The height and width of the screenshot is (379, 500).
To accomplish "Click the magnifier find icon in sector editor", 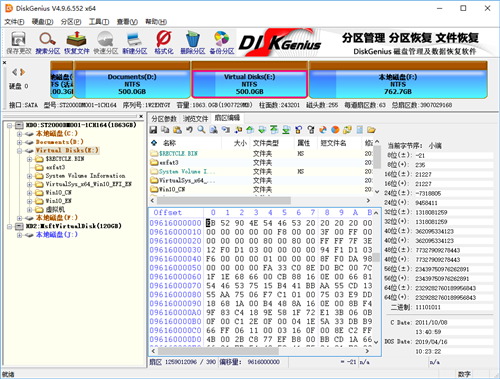I will [x=201, y=130].
